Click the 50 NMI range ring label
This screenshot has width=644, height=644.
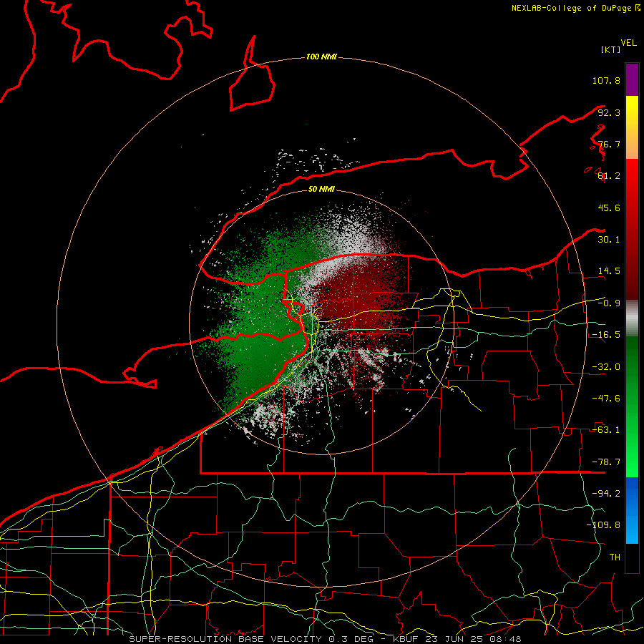(321, 189)
